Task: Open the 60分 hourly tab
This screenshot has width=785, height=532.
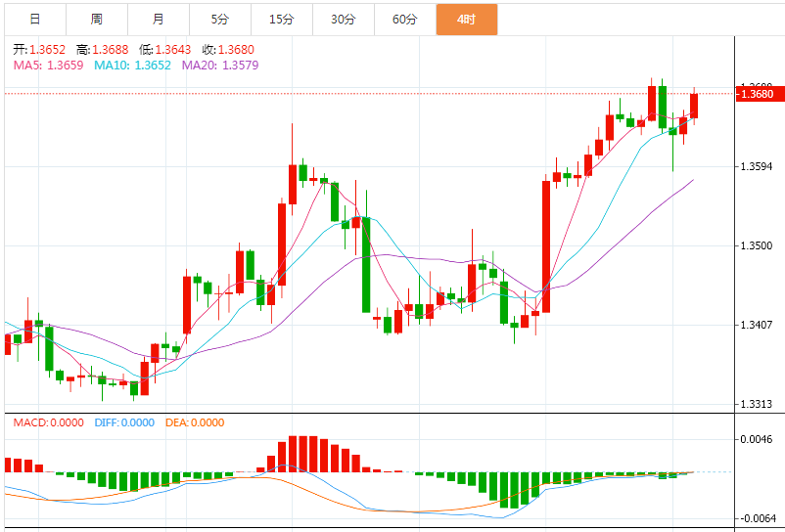Action: [x=405, y=20]
